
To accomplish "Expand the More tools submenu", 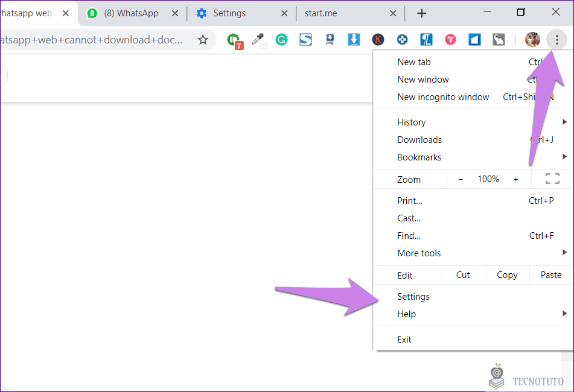I will tap(474, 253).
